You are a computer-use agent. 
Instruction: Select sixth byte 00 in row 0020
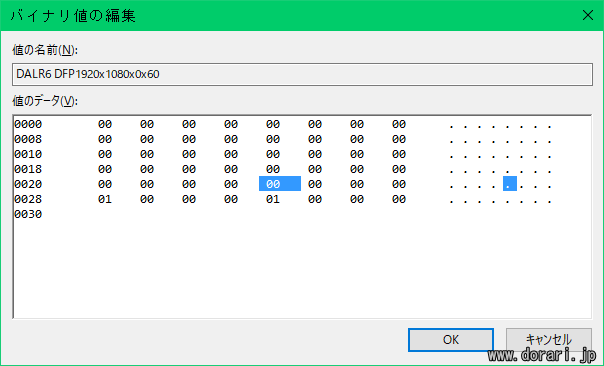click(x=315, y=184)
